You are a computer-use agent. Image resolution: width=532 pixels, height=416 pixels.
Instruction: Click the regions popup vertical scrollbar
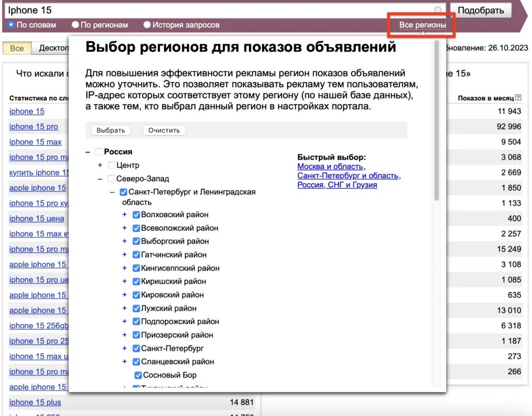click(437, 120)
